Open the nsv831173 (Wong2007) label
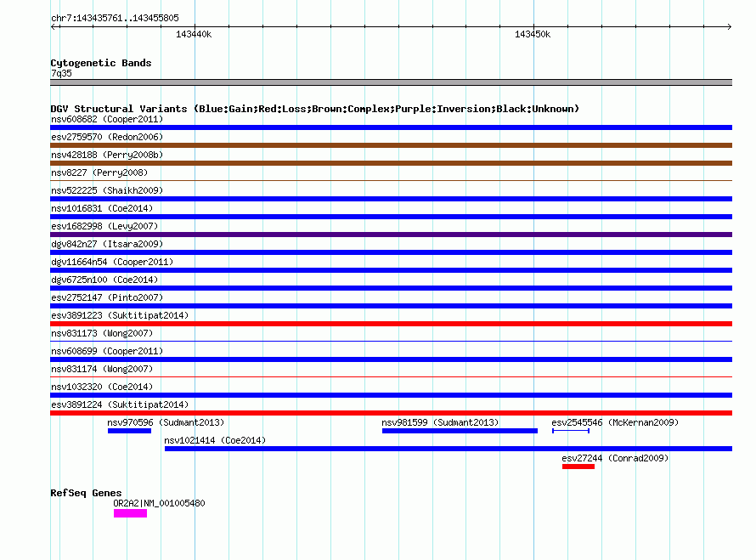The height and width of the screenshot is (560, 756). click(102, 333)
